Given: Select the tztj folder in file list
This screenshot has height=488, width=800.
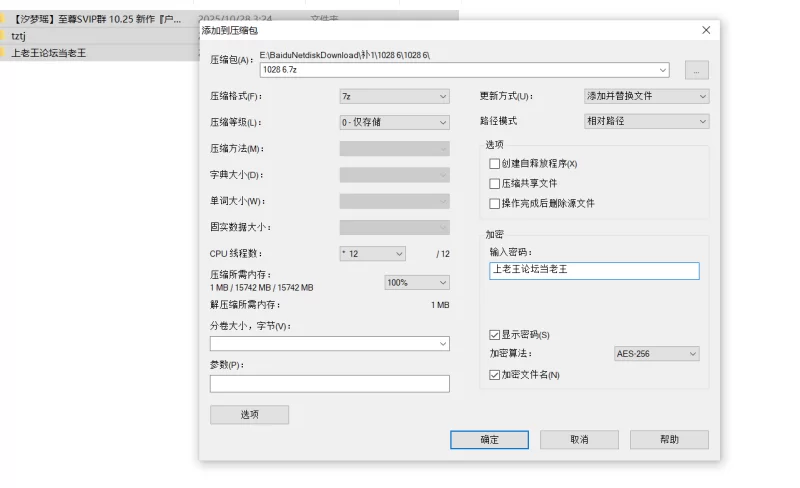Looking at the screenshot, I should tap(18, 36).
